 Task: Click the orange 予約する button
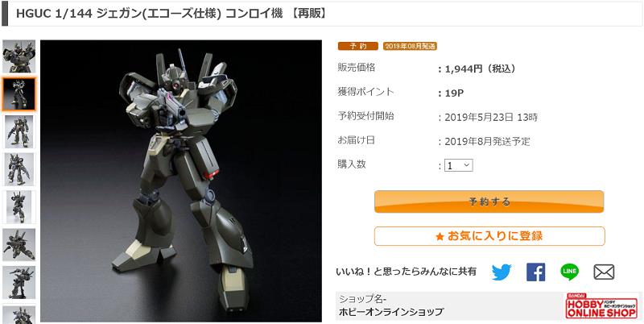point(489,201)
